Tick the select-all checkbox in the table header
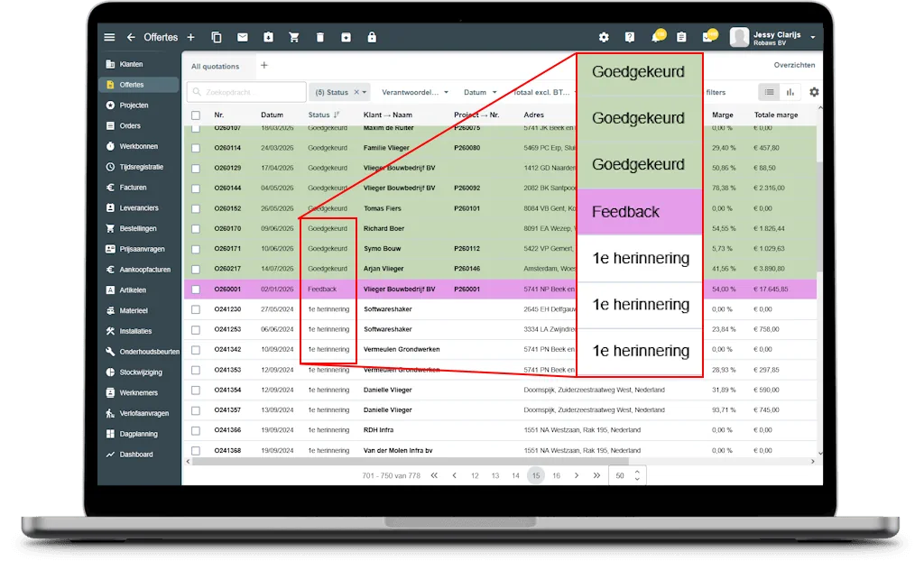Image resolution: width=924 pixels, height=570 pixels. (x=196, y=115)
